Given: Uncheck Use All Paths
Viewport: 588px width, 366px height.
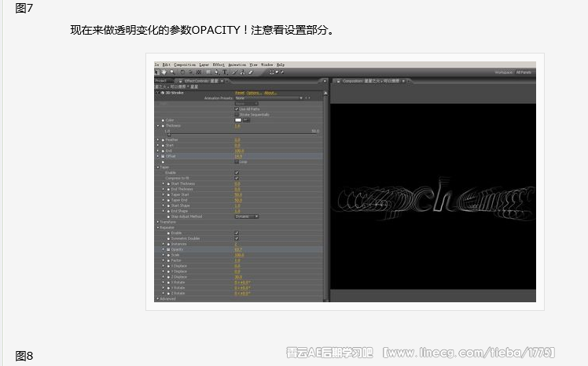Looking at the screenshot, I should click(237, 109).
